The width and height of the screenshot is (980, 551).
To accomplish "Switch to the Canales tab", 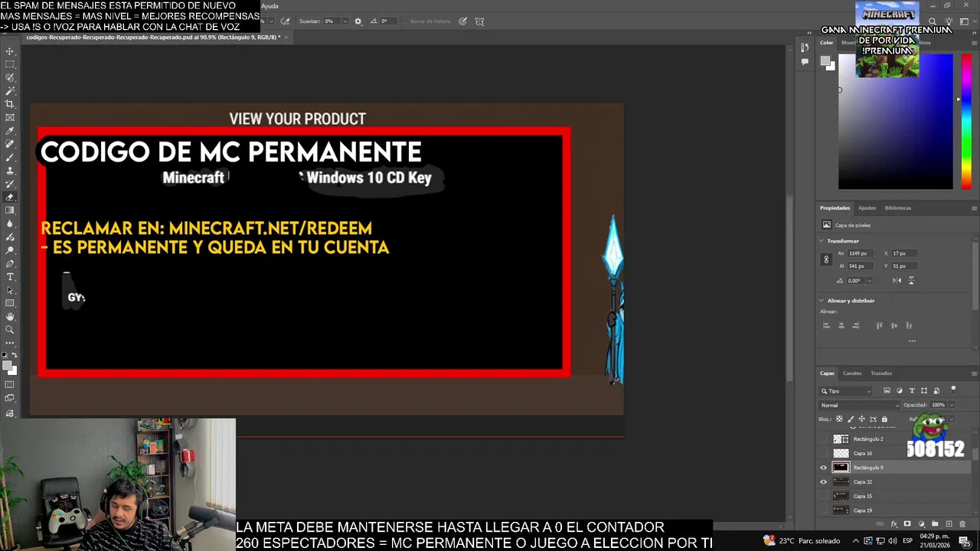I will (852, 373).
